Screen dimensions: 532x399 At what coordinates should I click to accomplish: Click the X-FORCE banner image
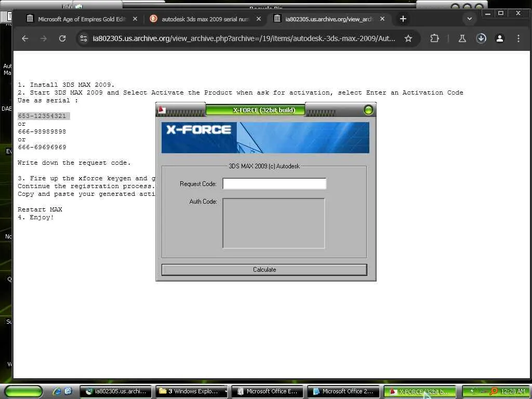click(x=265, y=138)
